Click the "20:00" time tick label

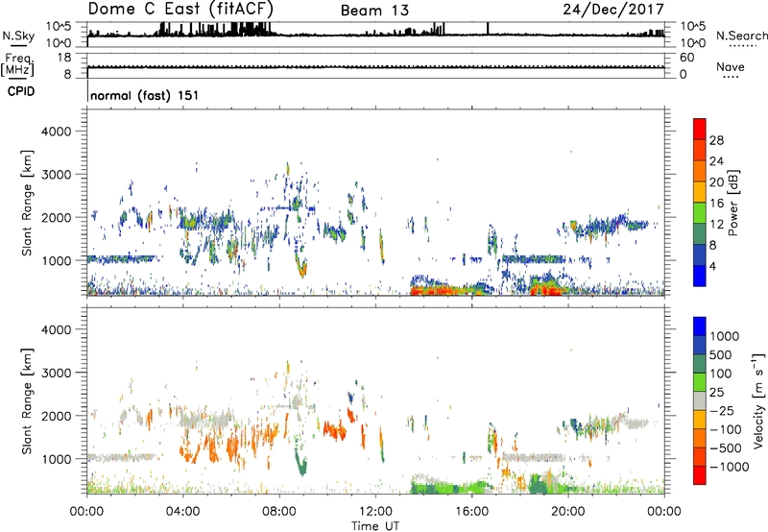(567, 512)
